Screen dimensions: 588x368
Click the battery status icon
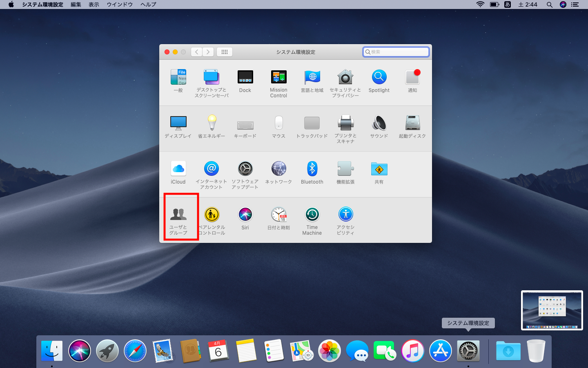coord(494,4)
